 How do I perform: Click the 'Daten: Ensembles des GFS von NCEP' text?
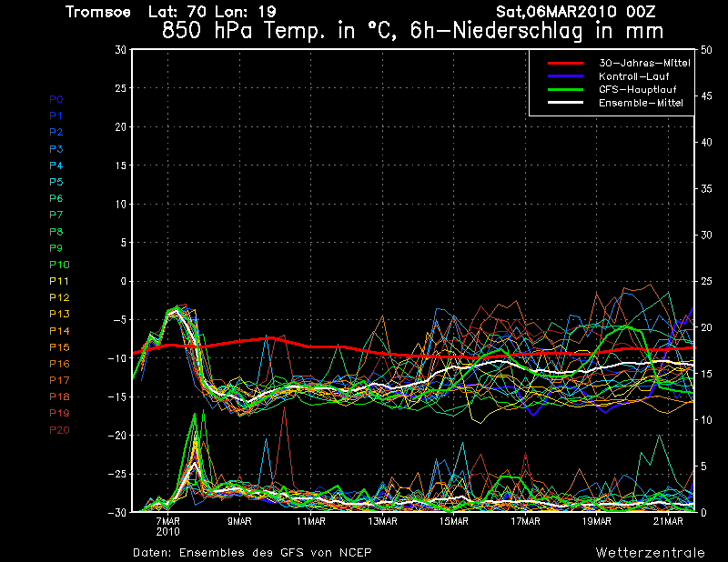[252, 552]
